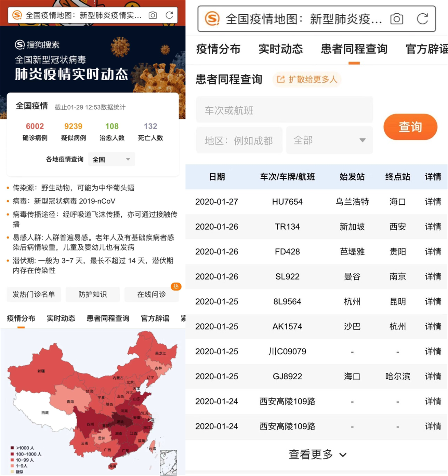Open 详情 for flight GJ8922

point(433,376)
